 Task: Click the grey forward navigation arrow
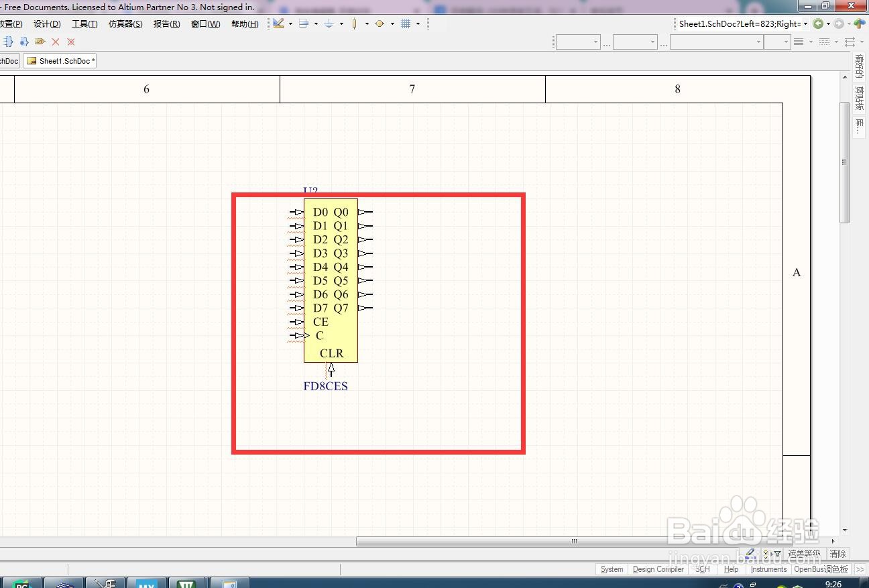[839, 23]
